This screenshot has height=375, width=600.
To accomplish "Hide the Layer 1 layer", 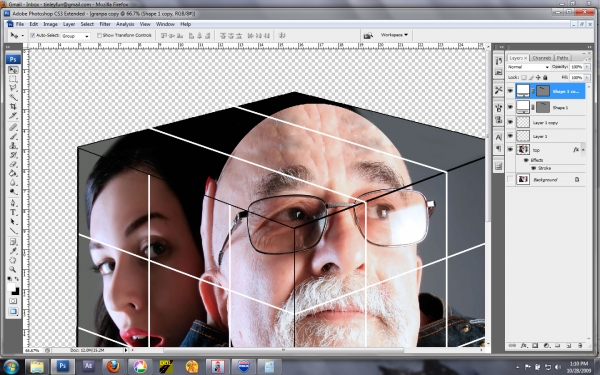I will coord(510,136).
